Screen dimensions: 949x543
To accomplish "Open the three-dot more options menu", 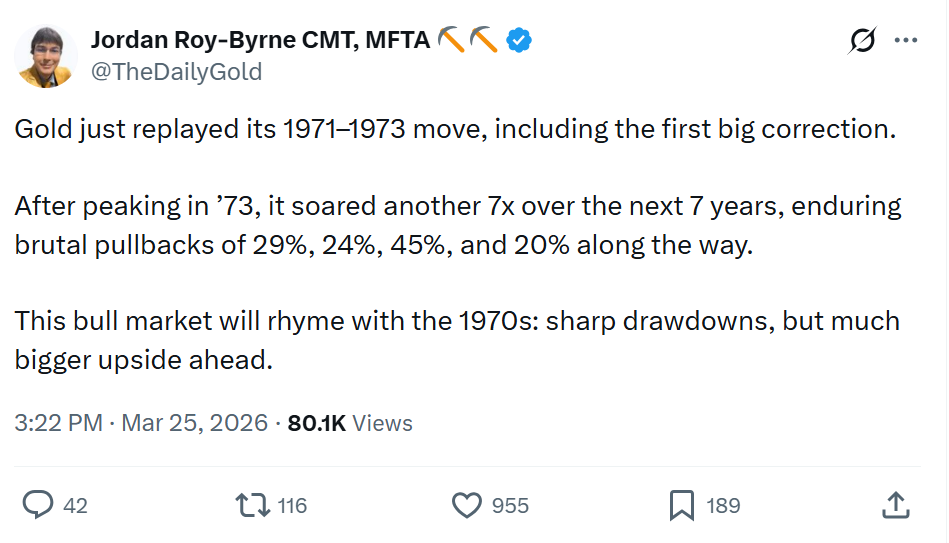I will pos(906,41).
